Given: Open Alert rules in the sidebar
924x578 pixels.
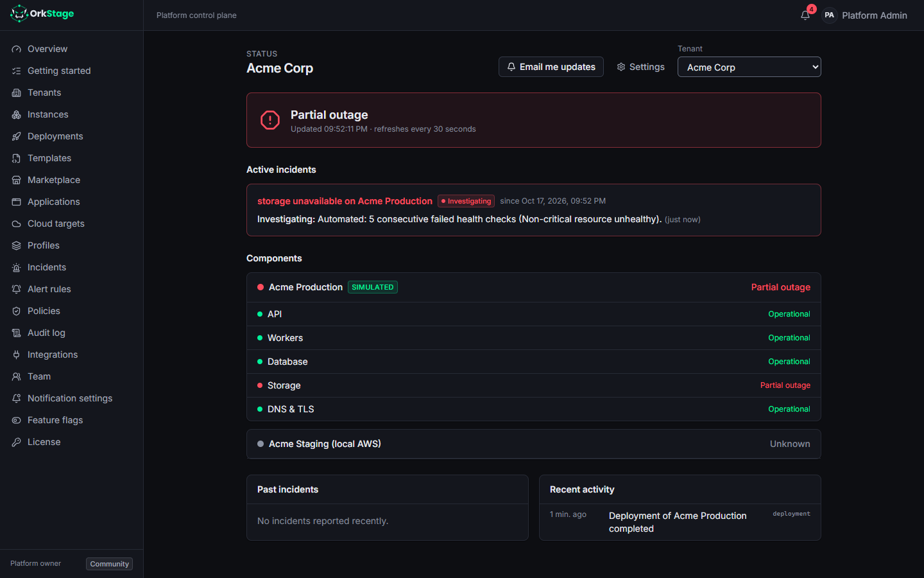Looking at the screenshot, I should [x=71, y=289].
